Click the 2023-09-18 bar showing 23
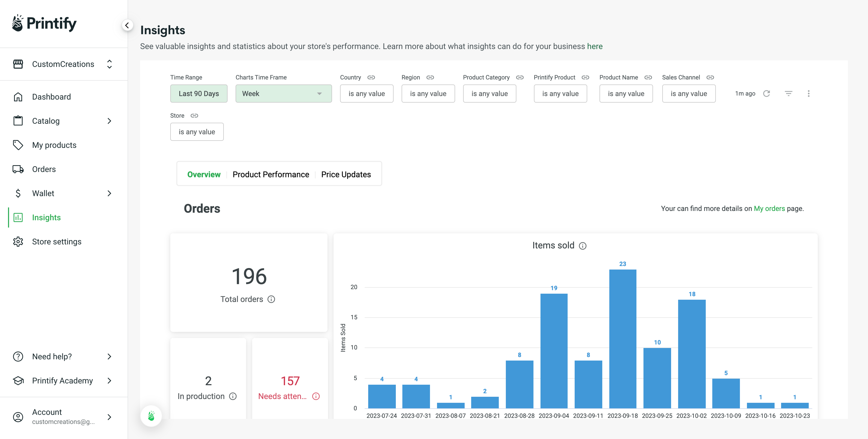868x439 pixels. (x=623, y=339)
